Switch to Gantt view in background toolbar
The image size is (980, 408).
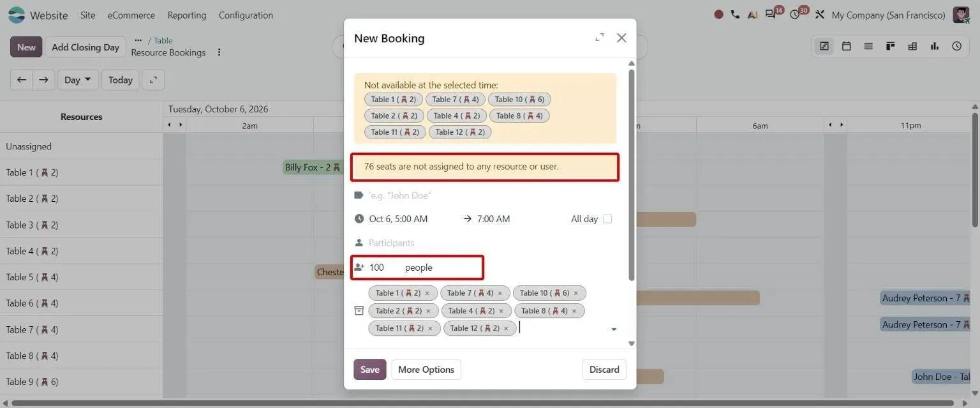[824, 46]
